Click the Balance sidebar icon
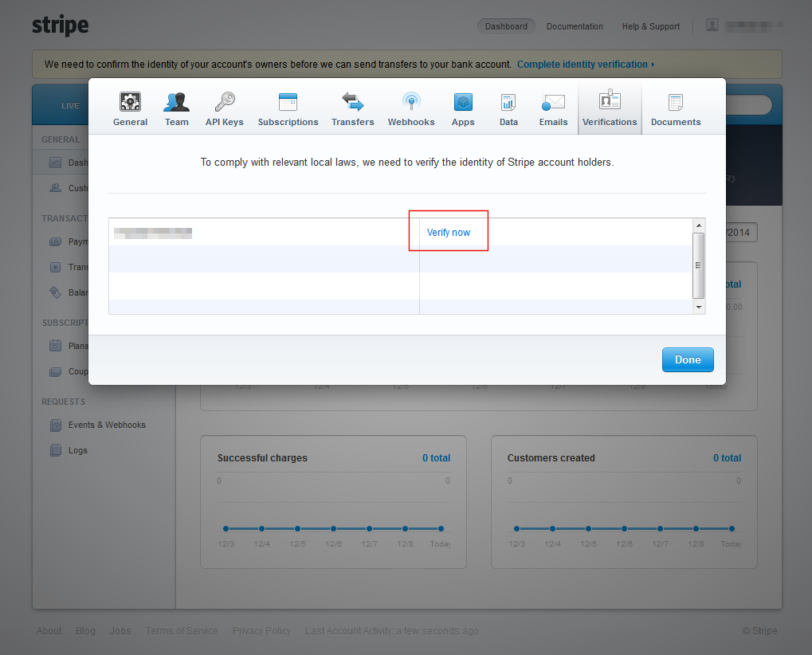 [x=56, y=292]
